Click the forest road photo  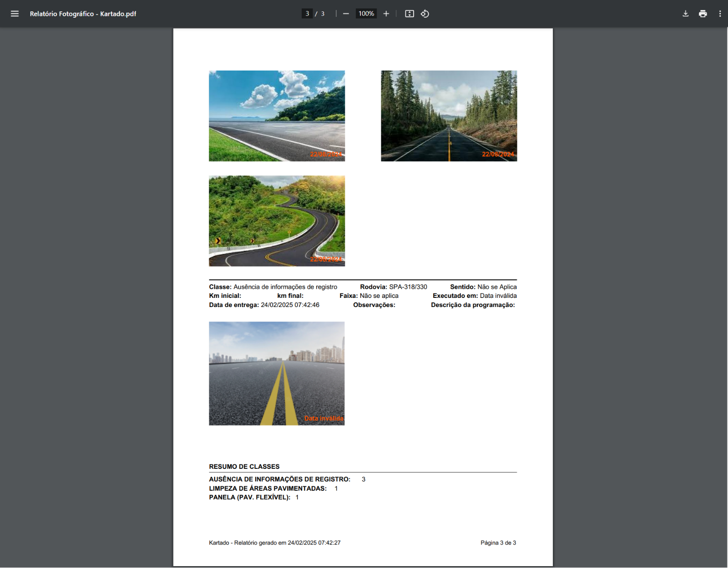pos(449,116)
